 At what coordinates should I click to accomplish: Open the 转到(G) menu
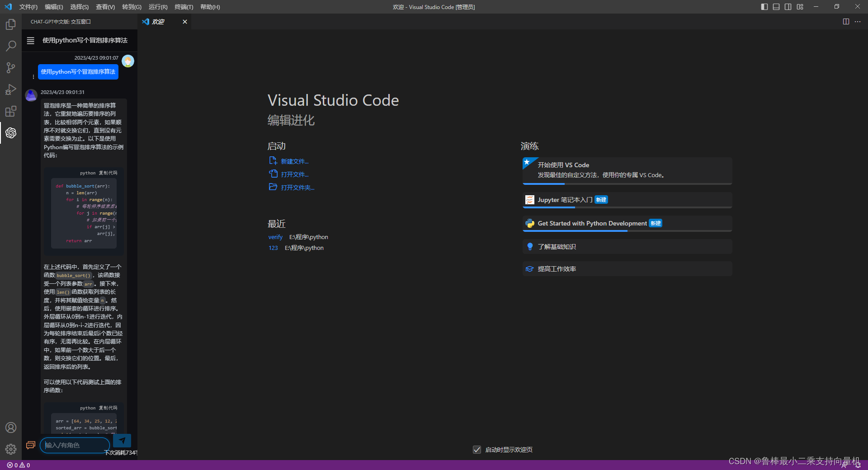(132, 7)
